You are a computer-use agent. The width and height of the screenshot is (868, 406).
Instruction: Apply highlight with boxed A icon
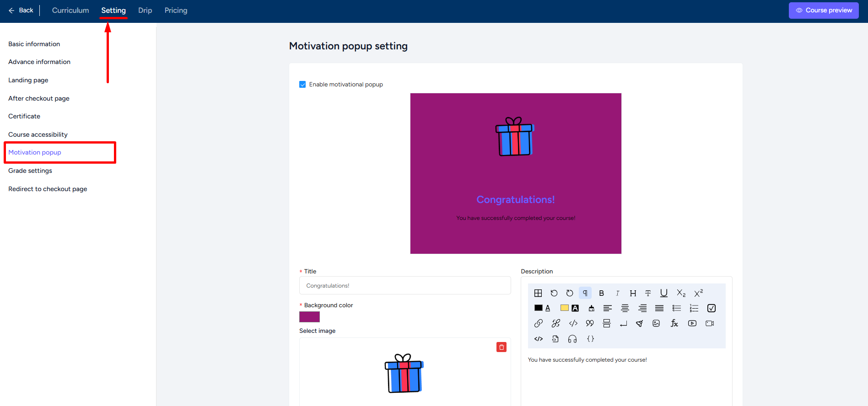(575, 308)
